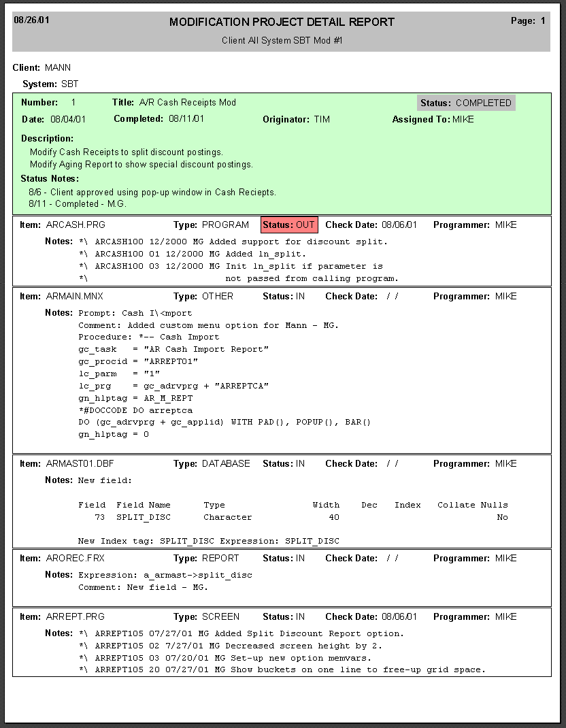This screenshot has height=728, width=566.
Task: Click line *#DOCCODE DO arreptca
Action: click(x=135, y=410)
